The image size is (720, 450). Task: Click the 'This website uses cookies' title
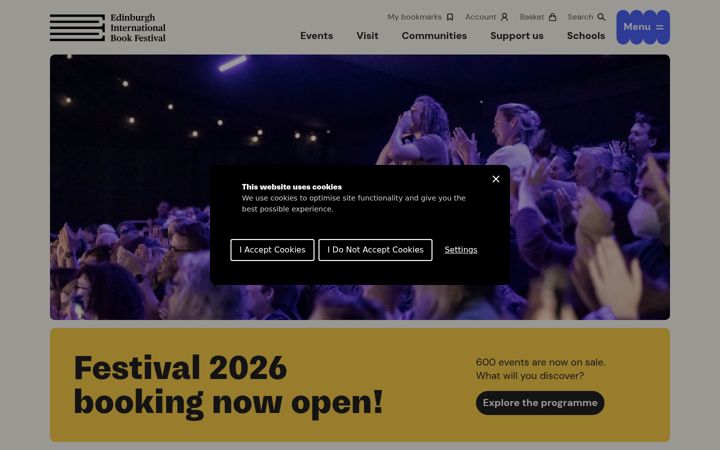[x=292, y=187]
